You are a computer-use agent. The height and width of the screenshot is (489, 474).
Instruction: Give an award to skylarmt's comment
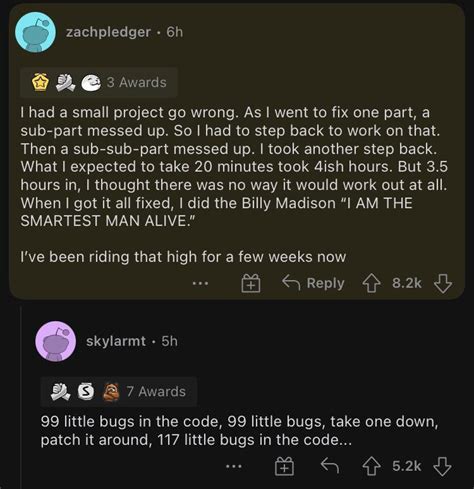(x=284, y=466)
